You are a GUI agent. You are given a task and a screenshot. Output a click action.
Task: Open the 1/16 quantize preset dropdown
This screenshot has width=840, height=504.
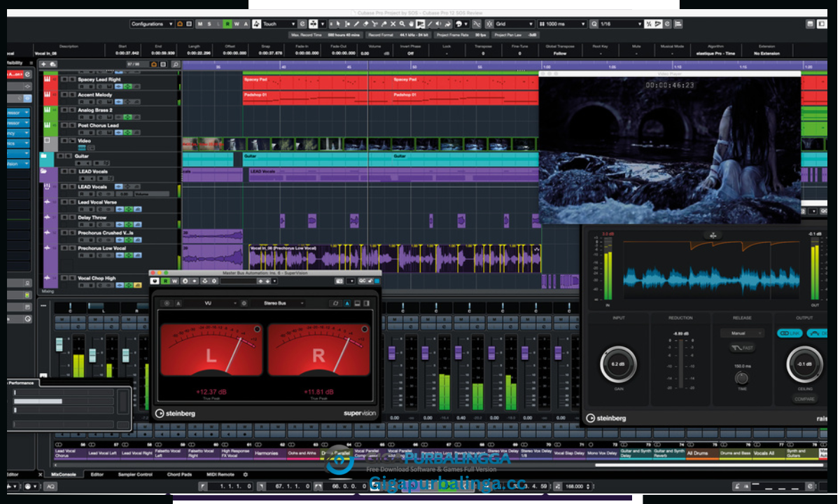tap(621, 24)
